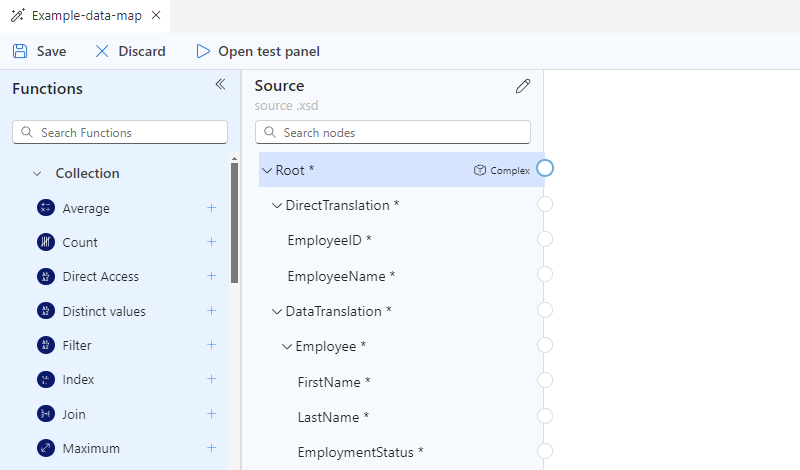This screenshot has width=800, height=470.
Task: Click connection circle beside FirstName node
Action: [545, 380]
